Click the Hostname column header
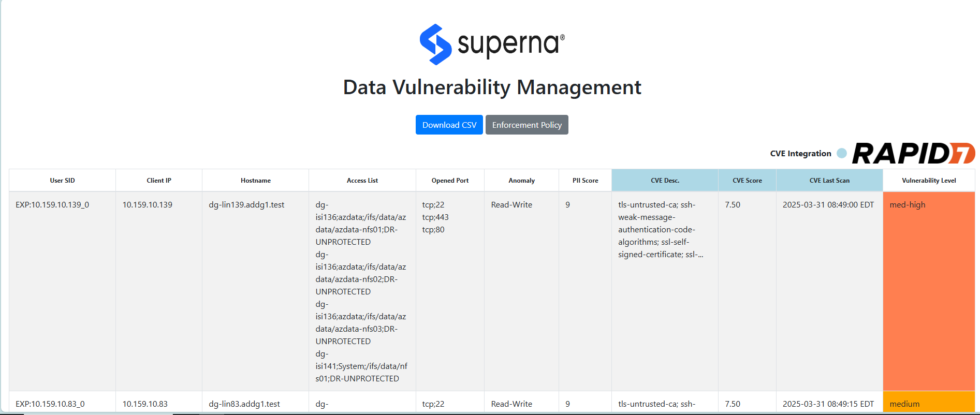 click(x=256, y=181)
